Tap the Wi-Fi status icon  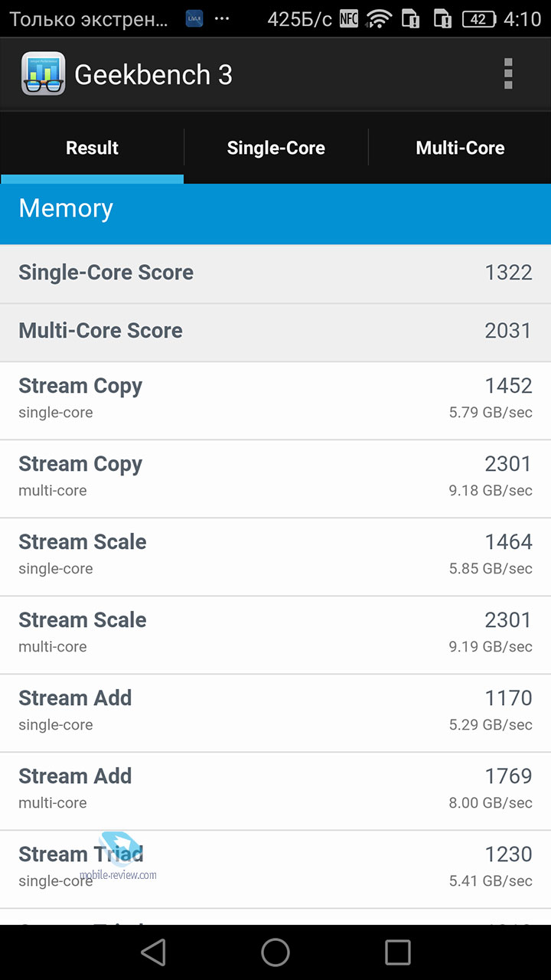pos(378,18)
